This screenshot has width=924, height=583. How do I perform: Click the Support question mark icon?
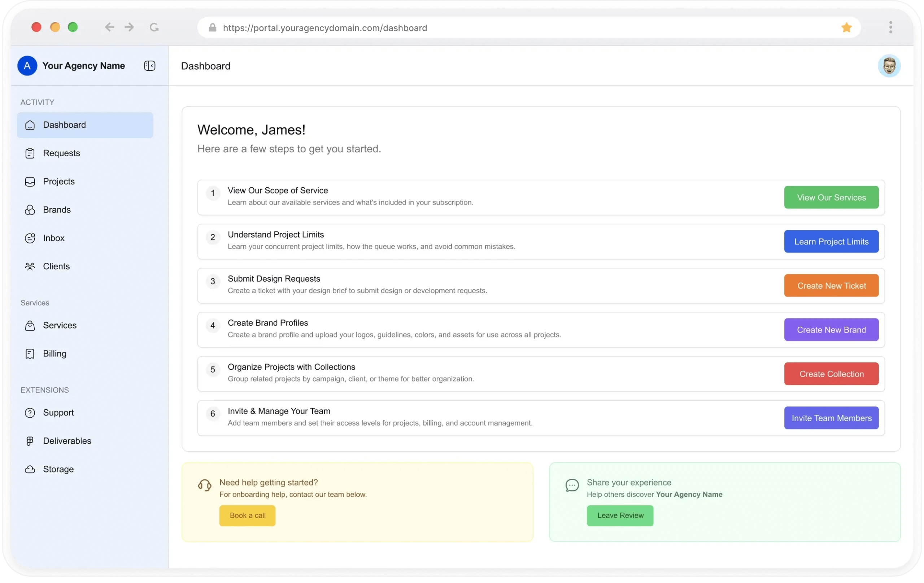(x=30, y=413)
